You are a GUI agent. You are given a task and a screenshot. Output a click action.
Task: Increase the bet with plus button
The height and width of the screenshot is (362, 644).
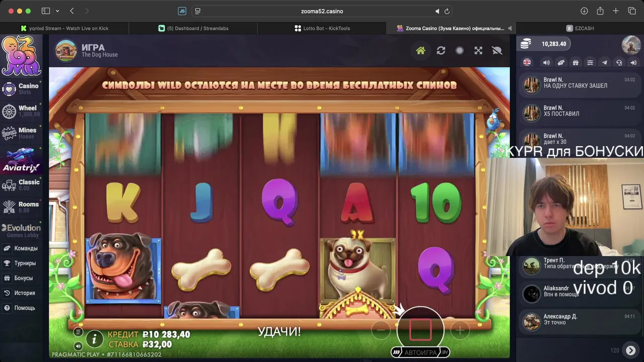[x=459, y=330]
